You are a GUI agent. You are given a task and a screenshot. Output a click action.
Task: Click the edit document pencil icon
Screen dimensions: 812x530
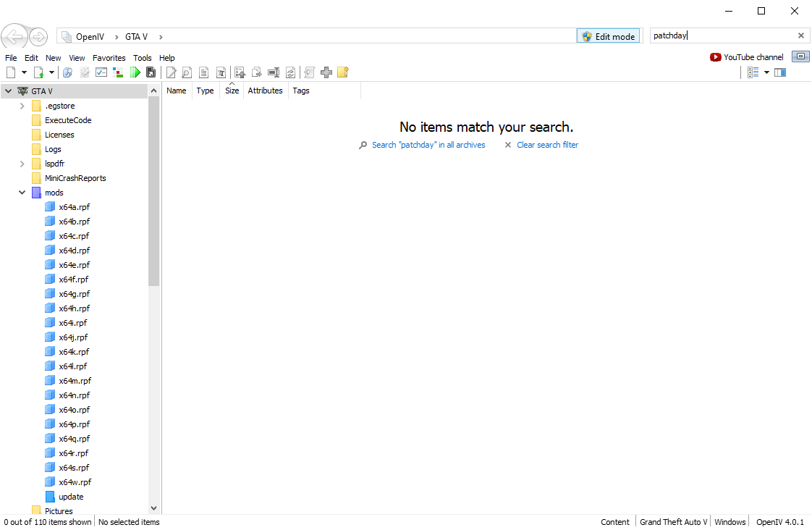coord(171,72)
